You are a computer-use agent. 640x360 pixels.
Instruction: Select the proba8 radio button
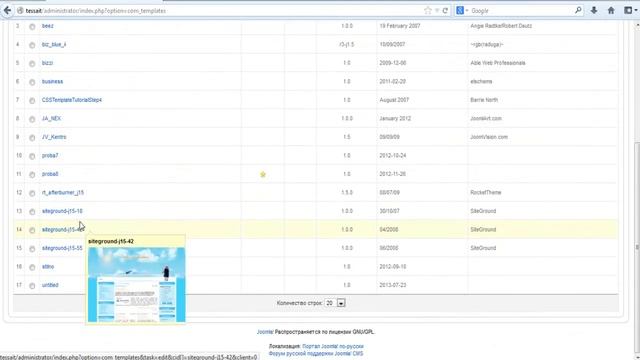(x=32, y=175)
